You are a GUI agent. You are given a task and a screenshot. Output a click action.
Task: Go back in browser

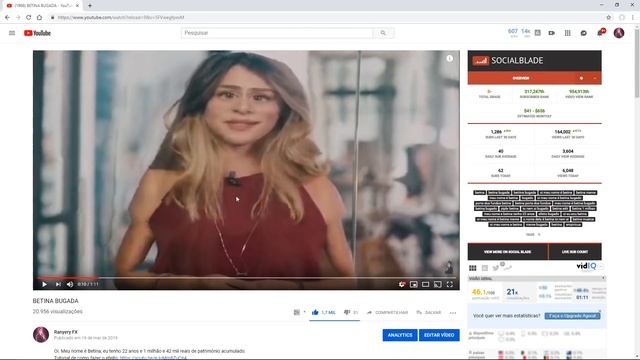click(7, 18)
